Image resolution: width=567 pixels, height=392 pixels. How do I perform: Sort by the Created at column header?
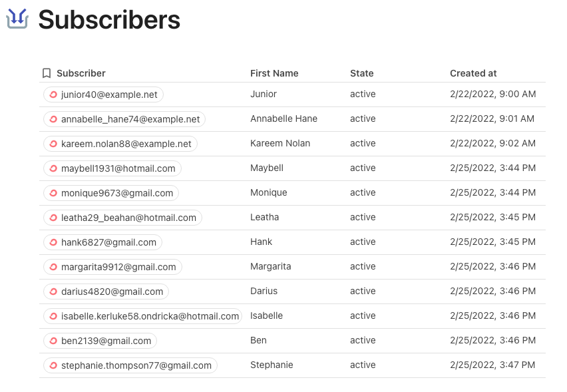tap(473, 73)
